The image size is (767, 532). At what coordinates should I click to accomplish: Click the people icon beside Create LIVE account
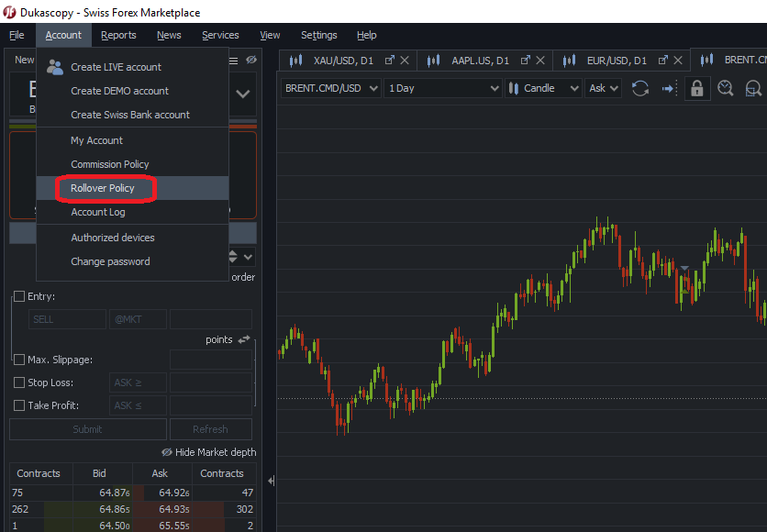(55, 67)
